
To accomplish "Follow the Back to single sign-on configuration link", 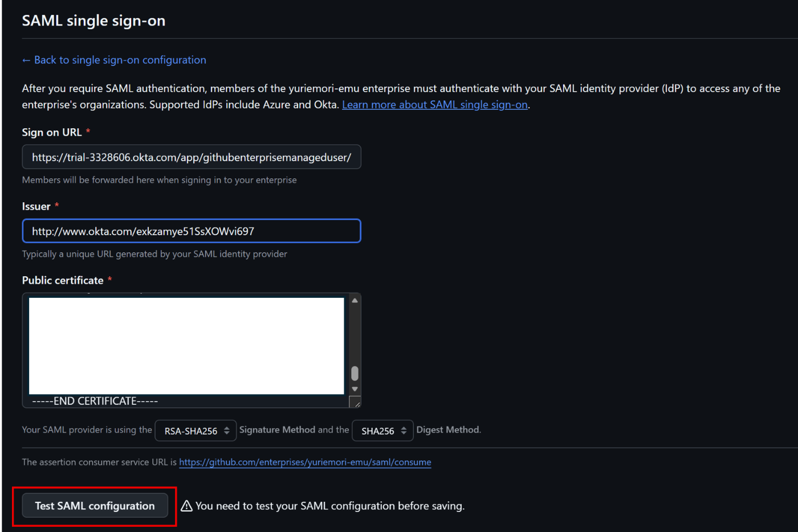I will [114, 60].
